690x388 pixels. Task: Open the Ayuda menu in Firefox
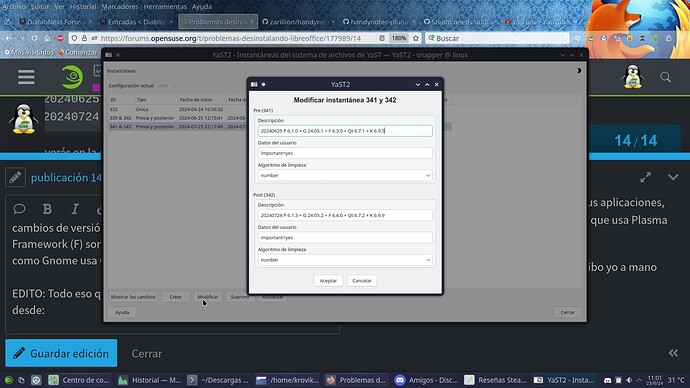202,7
